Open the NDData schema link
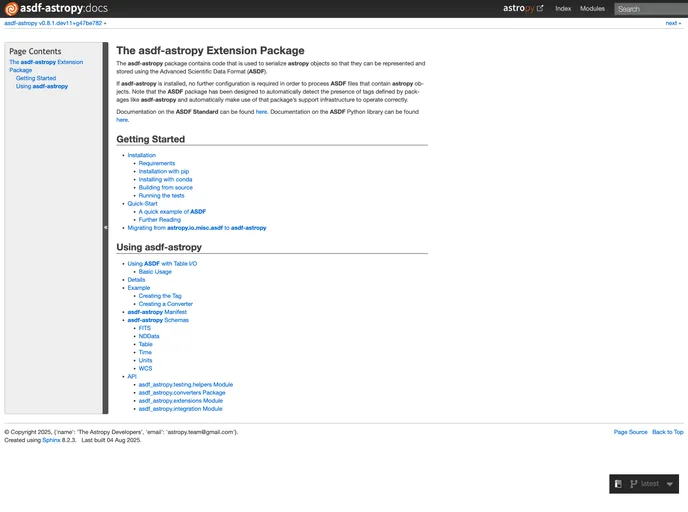The height and width of the screenshot is (512, 688). (149, 336)
